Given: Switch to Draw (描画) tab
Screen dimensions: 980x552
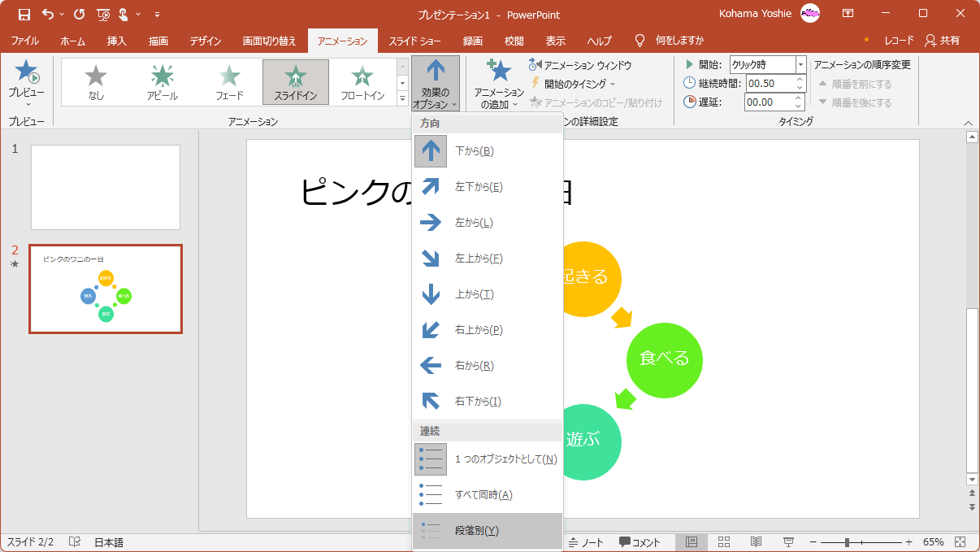Looking at the screenshot, I should point(158,41).
